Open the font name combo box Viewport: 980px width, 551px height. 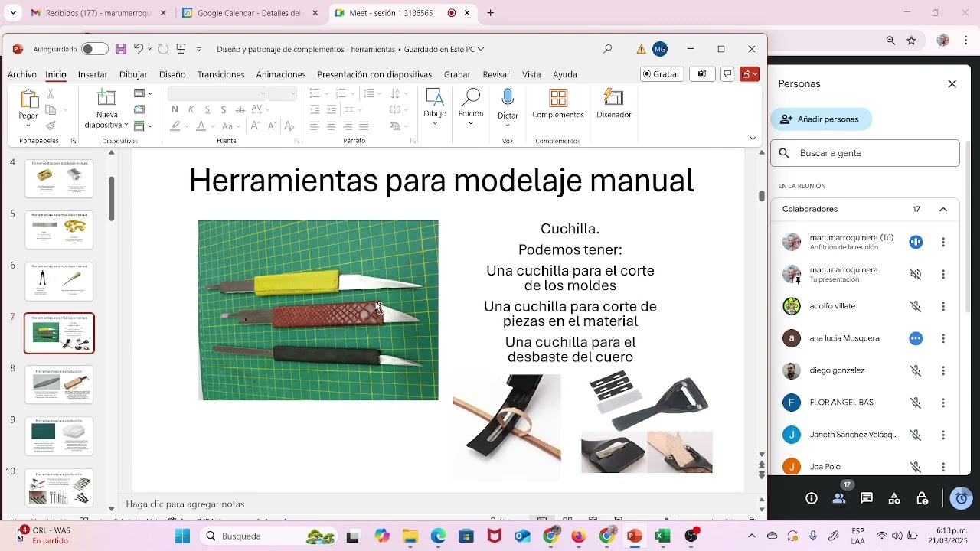(x=217, y=93)
